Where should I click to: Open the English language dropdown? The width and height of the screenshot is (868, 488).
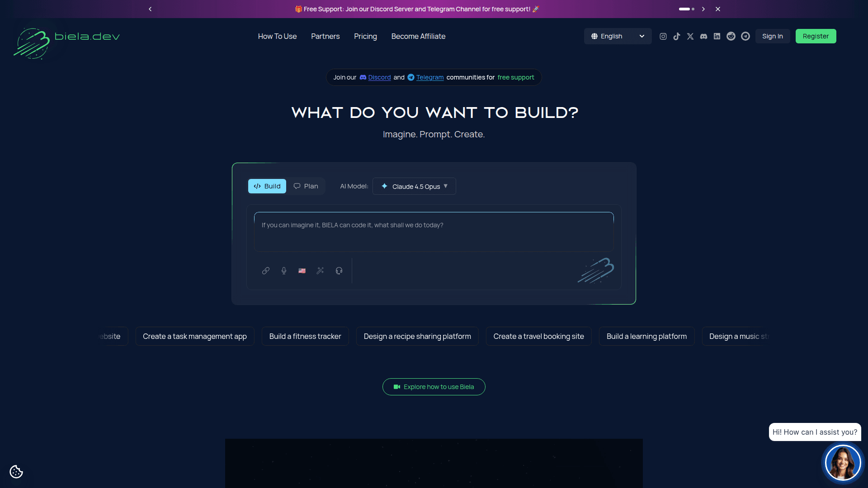click(x=618, y=36)
